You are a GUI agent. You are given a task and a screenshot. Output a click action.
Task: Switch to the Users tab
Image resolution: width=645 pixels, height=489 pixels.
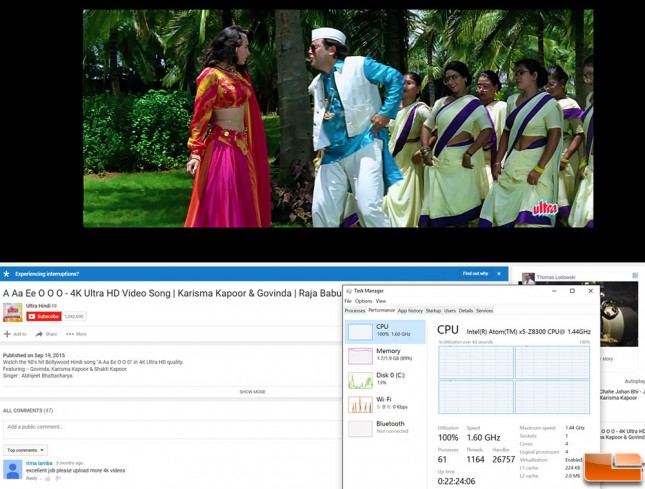point(450,311)
